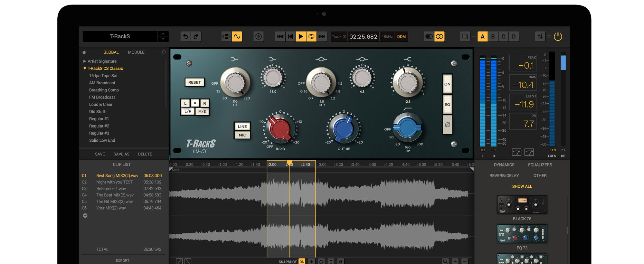Screen dimensions: 644x264
Task: Select L/R processing mode
Action: tap(188, 111)
